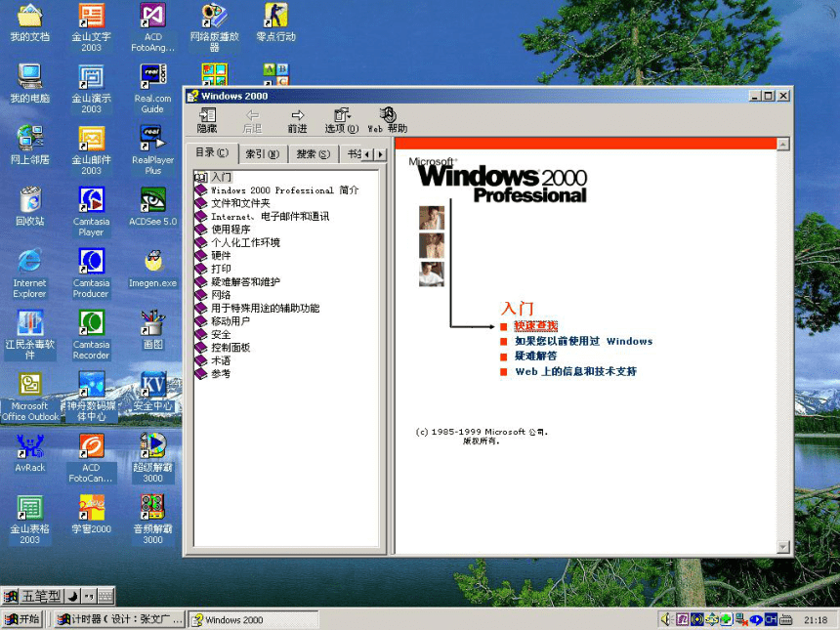
Task: Select the ACDSee 5.0 desktop icon
Action: pyautogui.click(x=152, y=207)
